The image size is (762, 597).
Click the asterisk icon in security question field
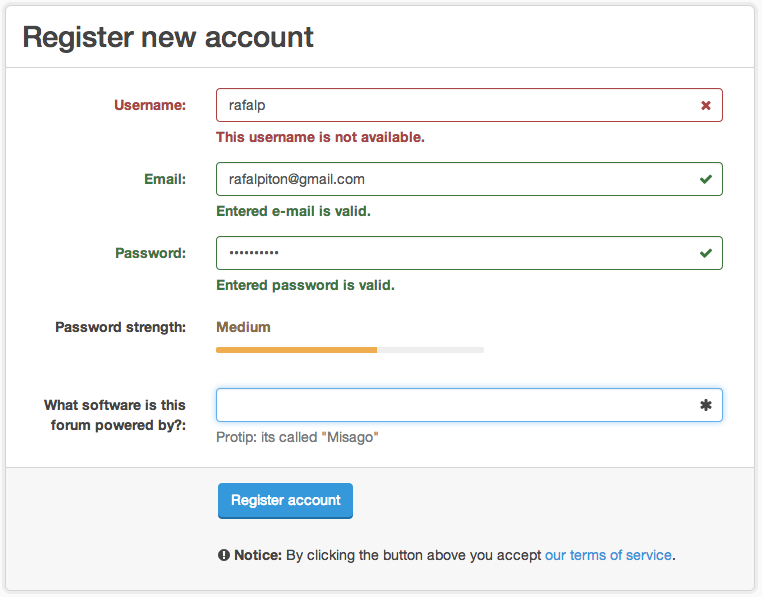706,405
